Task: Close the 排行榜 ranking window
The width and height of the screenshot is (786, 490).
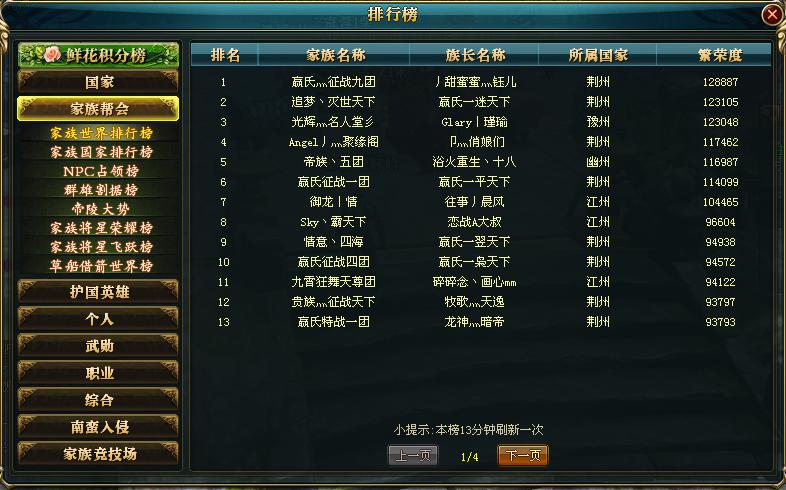Action: tap(772, 15)
